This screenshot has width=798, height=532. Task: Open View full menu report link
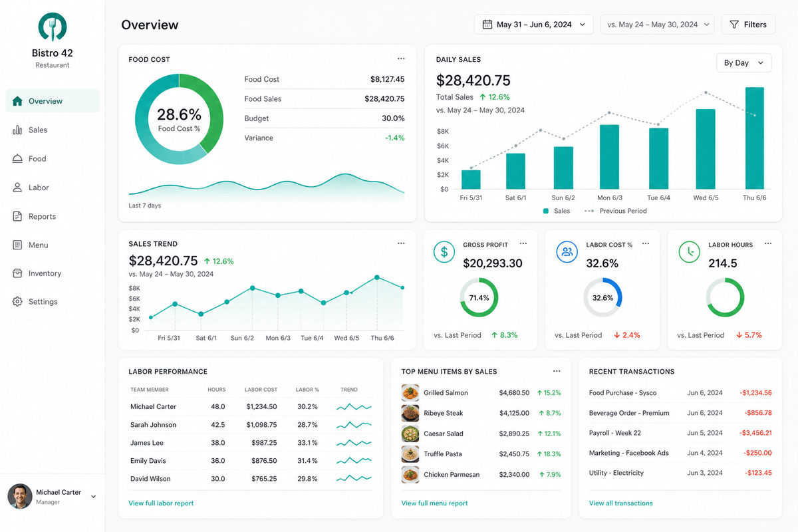pos(435,503)
